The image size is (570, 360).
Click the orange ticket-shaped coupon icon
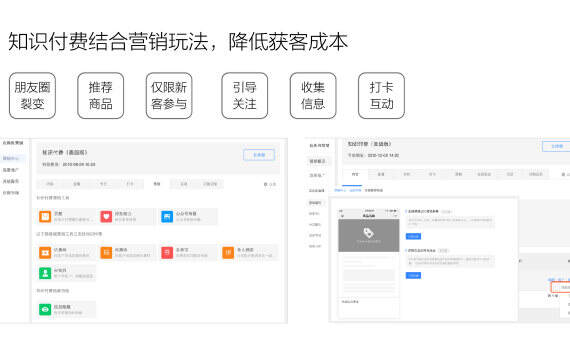click(45, 252)
